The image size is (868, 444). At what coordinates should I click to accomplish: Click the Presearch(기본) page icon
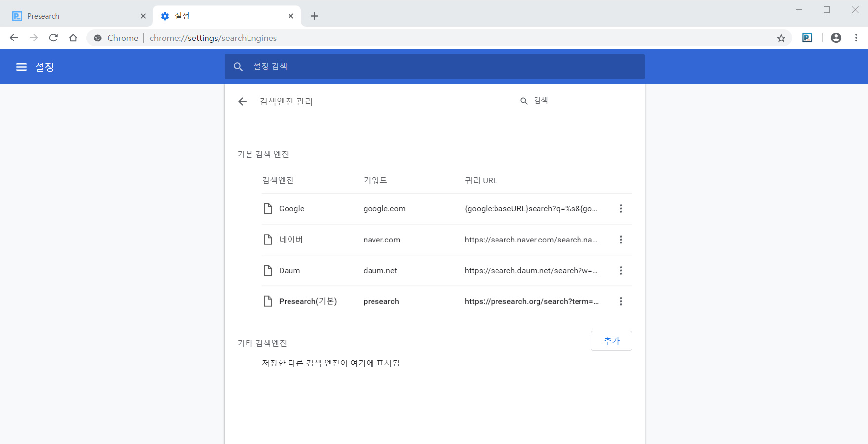[268, 301]
